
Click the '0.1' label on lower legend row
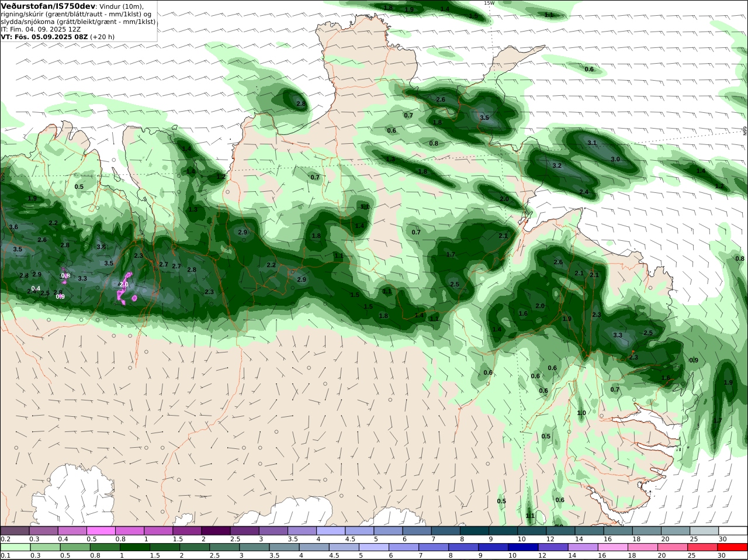point(5,555)
